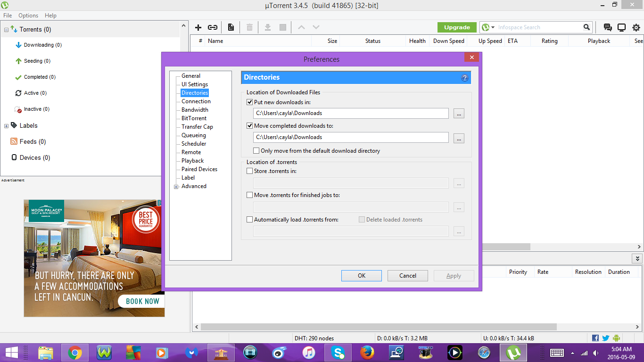Screen dimensions: 644x362
Task: Click the Remote monitor icon in toolbar
Action: (x=622, y=27)
